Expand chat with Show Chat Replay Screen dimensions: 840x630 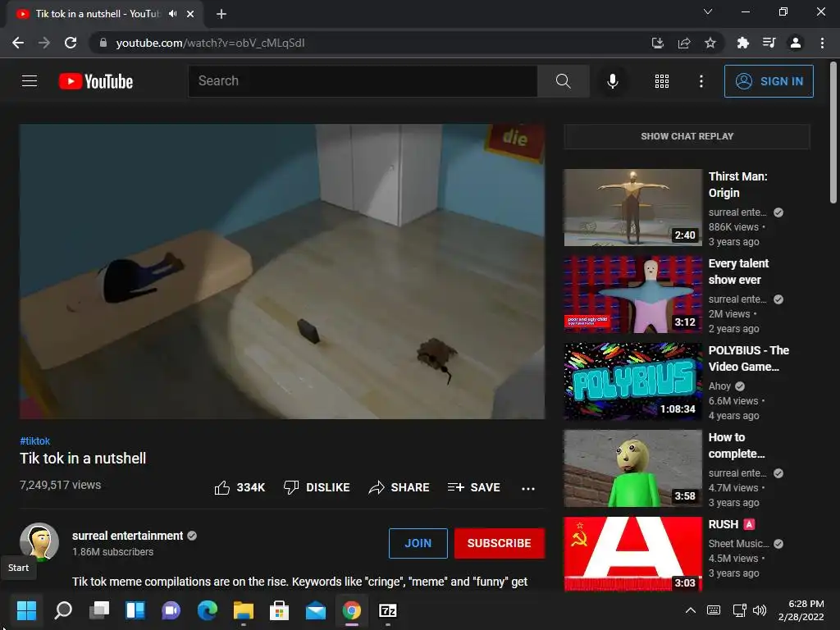click(687, 136)
